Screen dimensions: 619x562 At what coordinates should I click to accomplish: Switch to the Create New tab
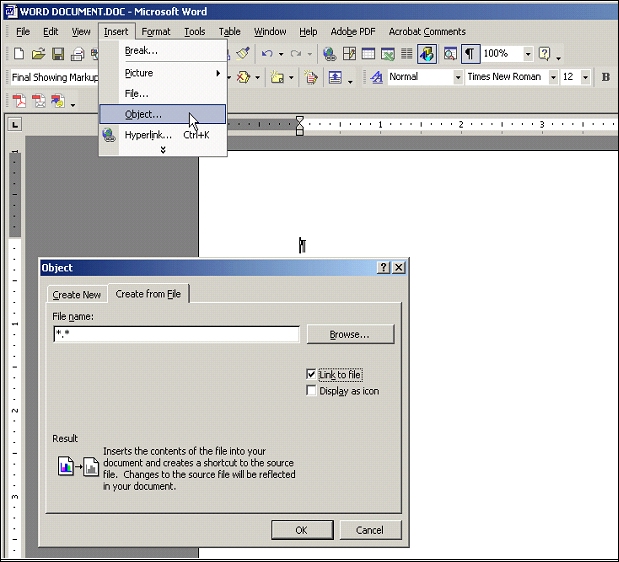click(77, 294)
